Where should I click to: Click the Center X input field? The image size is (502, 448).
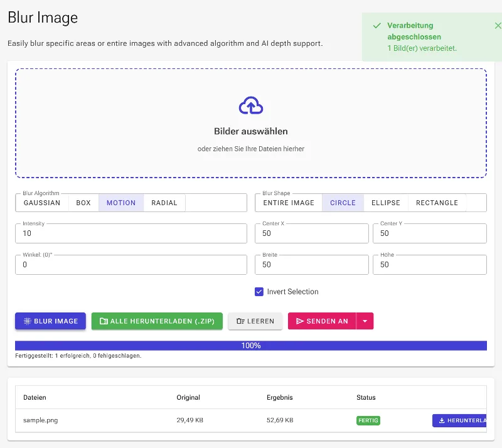(x=311, y=233)
